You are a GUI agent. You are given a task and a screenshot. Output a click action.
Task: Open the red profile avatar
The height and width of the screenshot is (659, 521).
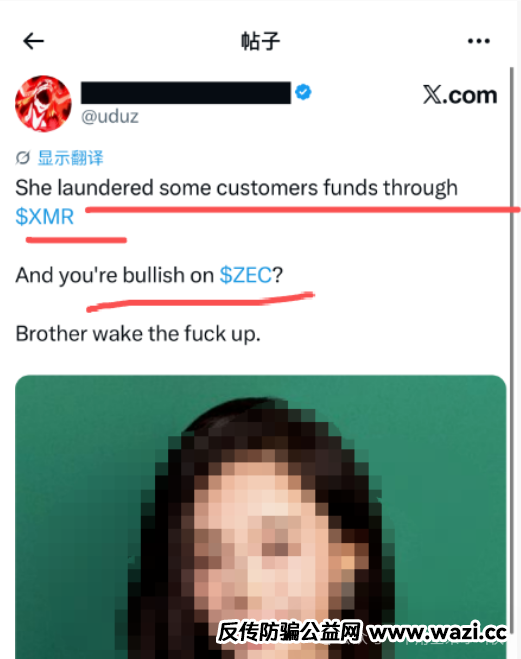(43, 103)
